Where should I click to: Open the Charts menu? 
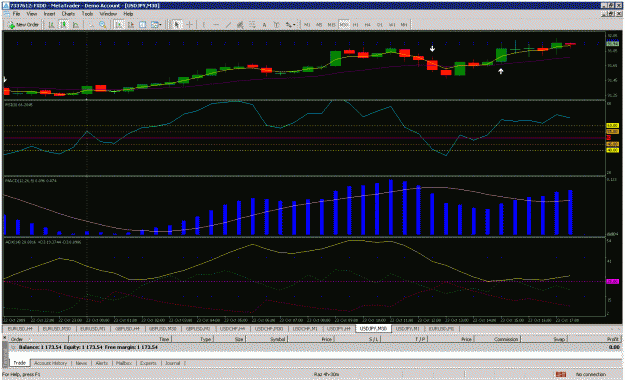click(x=68, y=14)
